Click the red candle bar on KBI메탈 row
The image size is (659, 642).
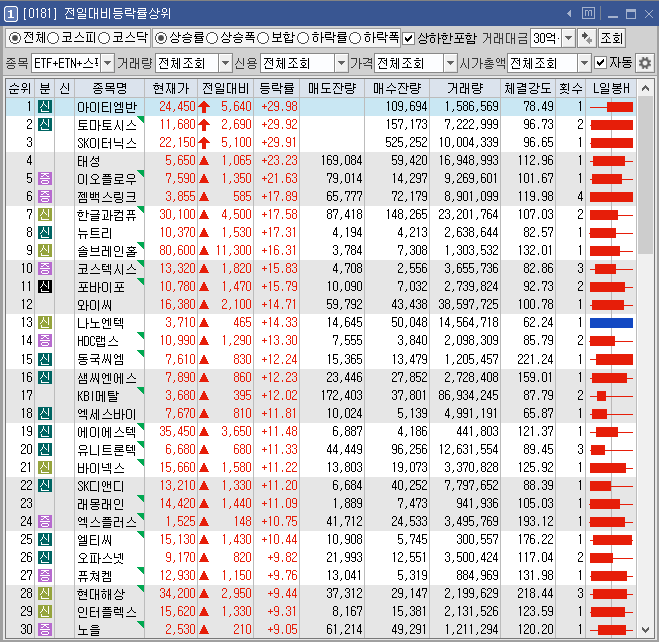tap(601, 395)
